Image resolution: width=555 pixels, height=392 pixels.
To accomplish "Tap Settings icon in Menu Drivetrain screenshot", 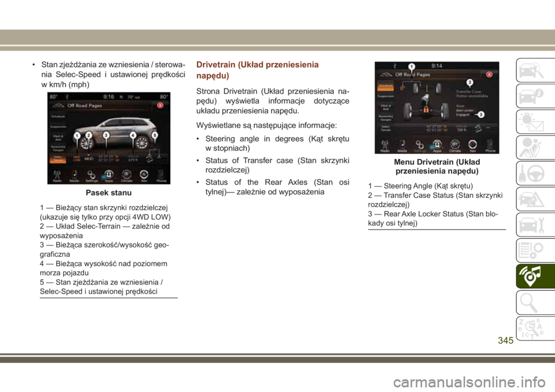I will tap(420, 146).
